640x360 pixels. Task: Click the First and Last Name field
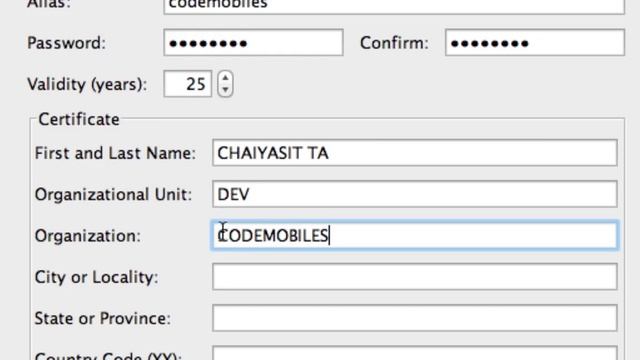tap(415, 153)
